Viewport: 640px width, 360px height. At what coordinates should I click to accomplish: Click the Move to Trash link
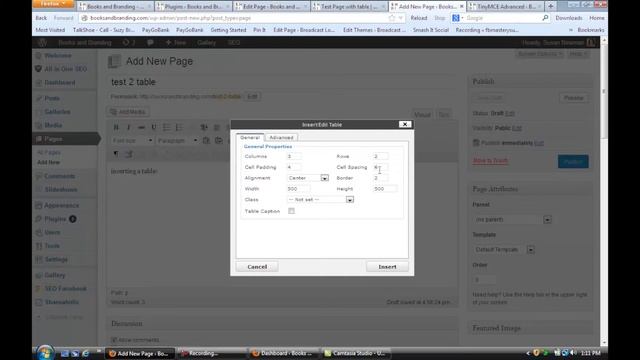click(490, 161)
